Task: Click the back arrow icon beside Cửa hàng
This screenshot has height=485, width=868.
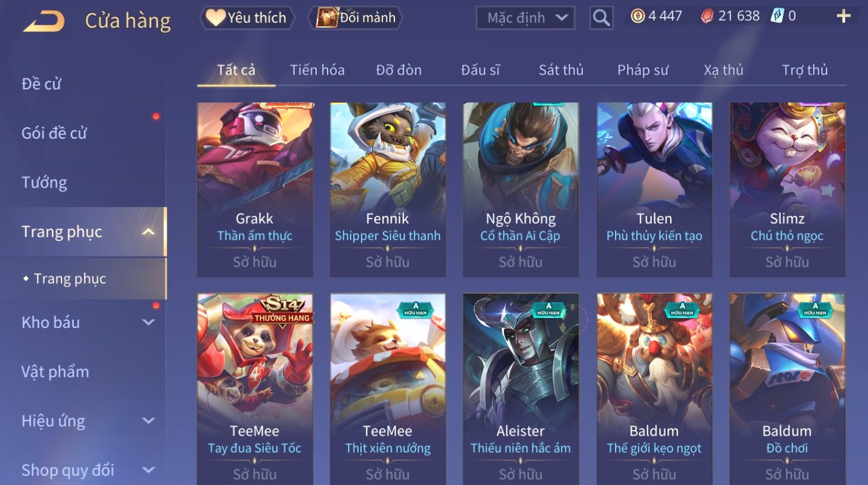Action: pyautogui.click(x=44, y=21)
